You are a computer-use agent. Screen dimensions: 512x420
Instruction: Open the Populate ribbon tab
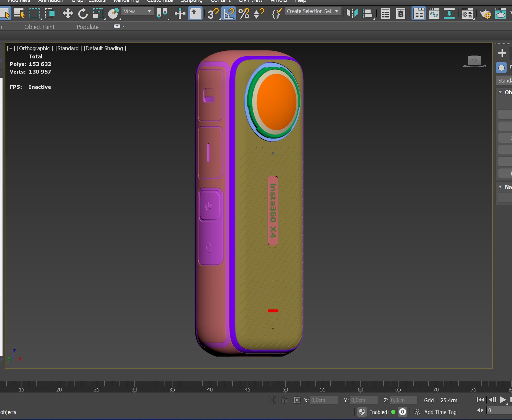[x=87, y=27]
